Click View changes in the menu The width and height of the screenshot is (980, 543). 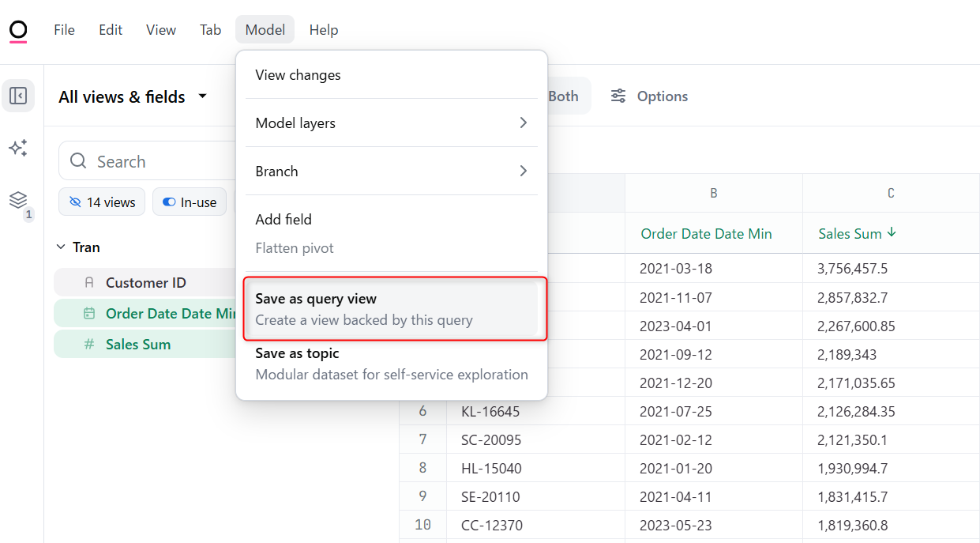pos(298,74)
